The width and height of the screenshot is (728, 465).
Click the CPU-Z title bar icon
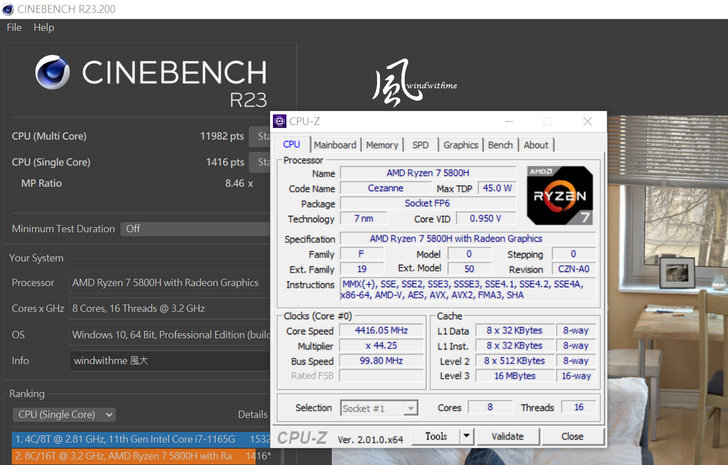pyautogui.click(x=279, y=122)
